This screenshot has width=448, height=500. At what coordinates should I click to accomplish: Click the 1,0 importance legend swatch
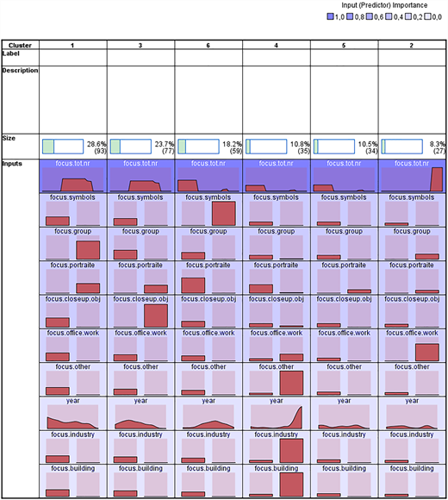tap(331, 16)
